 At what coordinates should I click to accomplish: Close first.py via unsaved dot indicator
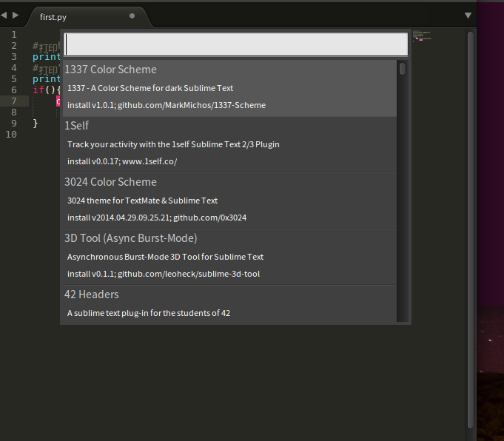(132, 16)
